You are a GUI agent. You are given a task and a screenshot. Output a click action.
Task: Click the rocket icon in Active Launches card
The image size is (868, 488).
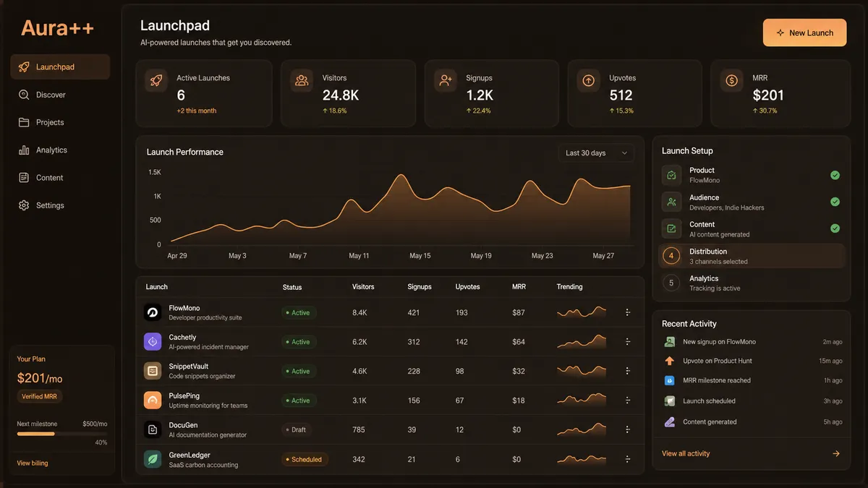coord(156,81)
